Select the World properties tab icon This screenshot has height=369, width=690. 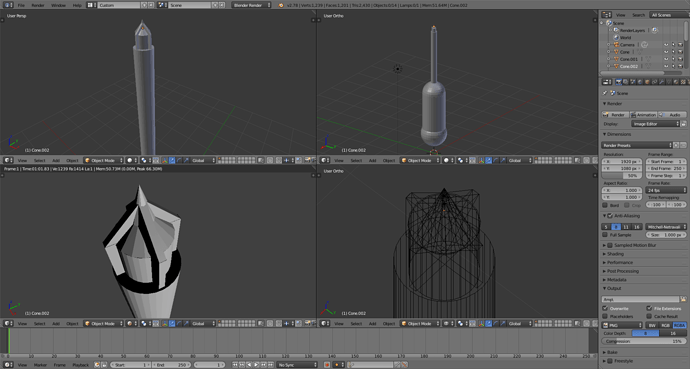pos(640,82)
